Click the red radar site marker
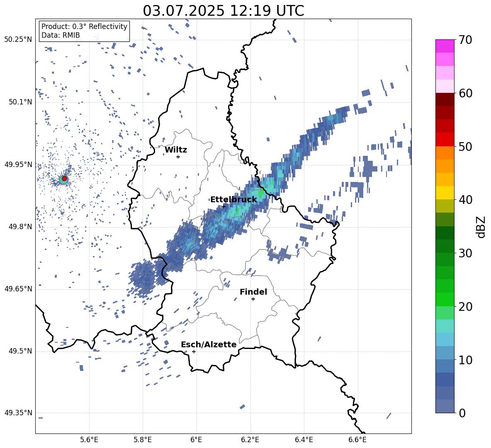This screenshot has height=448, width=491. pyautogui.click(x=64, y=179)
